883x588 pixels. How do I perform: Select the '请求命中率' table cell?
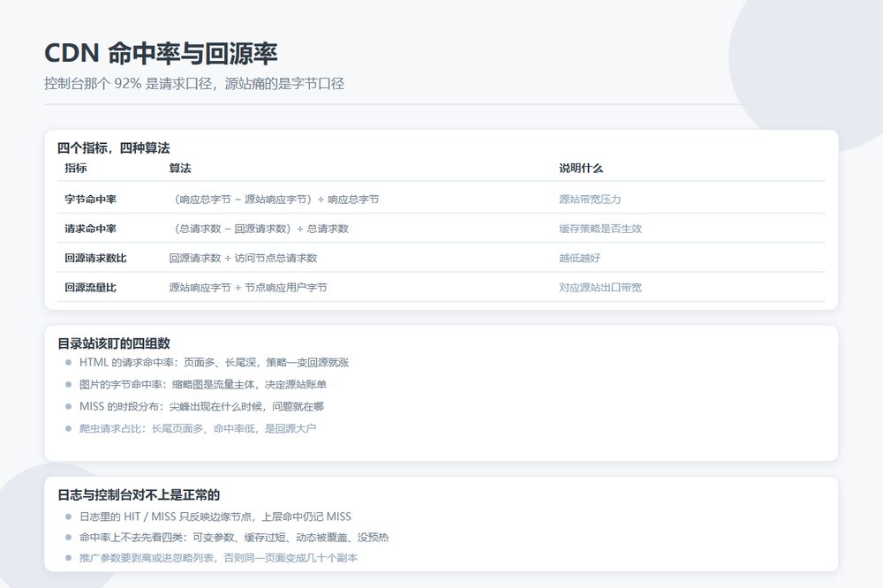[90, 228]
